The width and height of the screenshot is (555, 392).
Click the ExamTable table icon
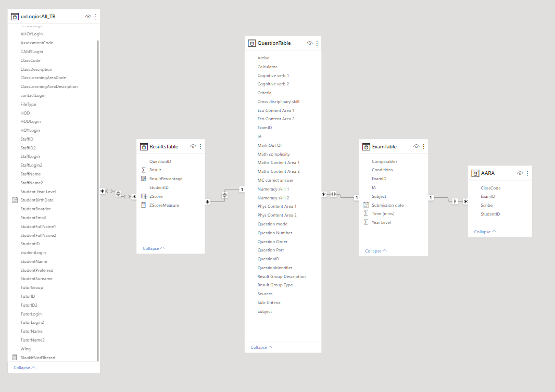click(x=367, y=147)
